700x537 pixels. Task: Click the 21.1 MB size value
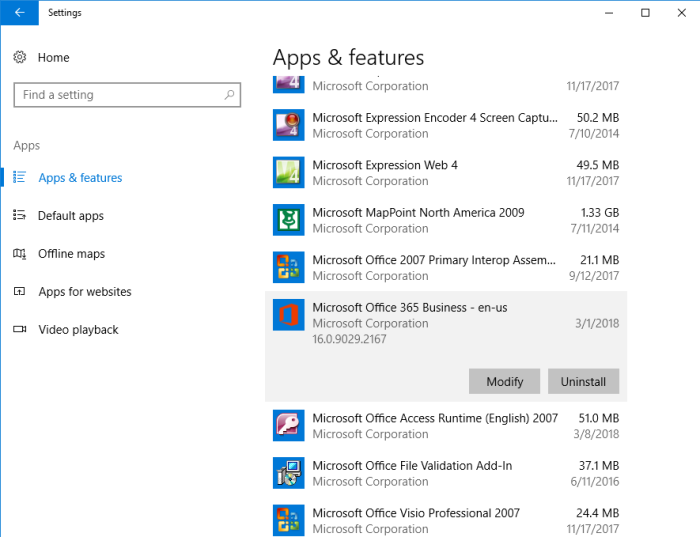[599, 260]
